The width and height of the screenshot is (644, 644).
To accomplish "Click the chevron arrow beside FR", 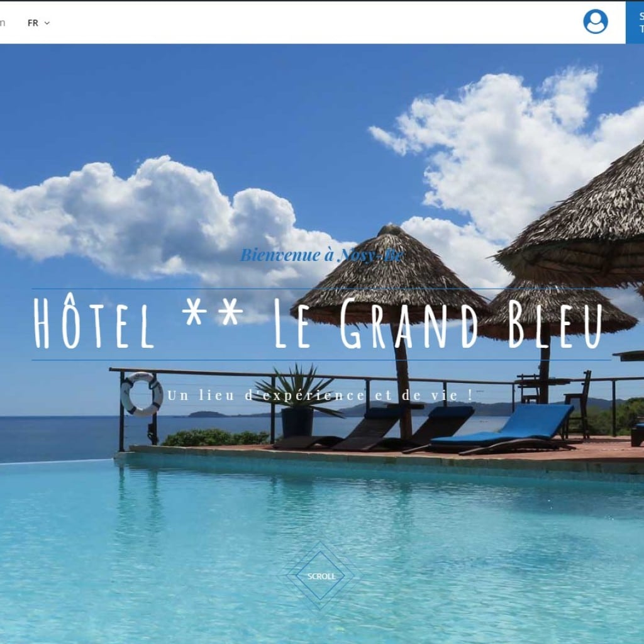I will (47, 23).
